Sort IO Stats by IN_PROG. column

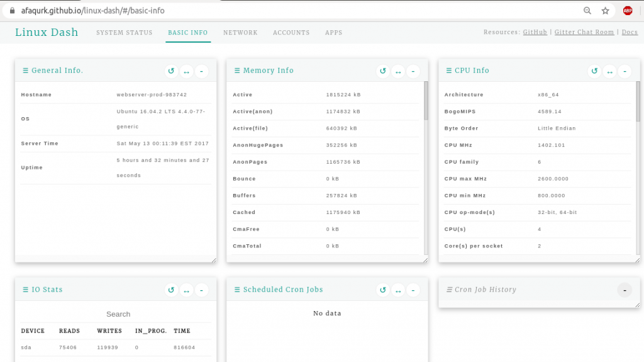151,331
